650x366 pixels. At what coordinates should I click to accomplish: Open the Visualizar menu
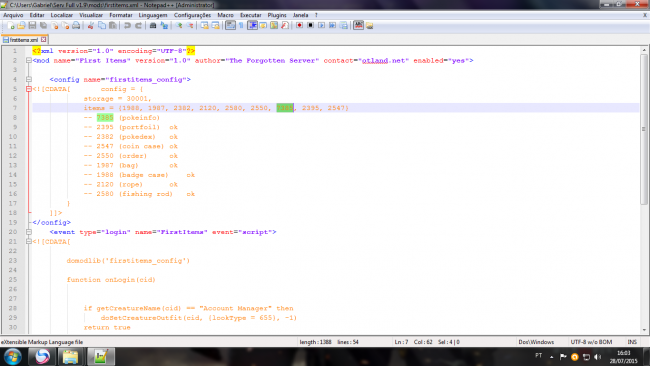click(91, 15)
